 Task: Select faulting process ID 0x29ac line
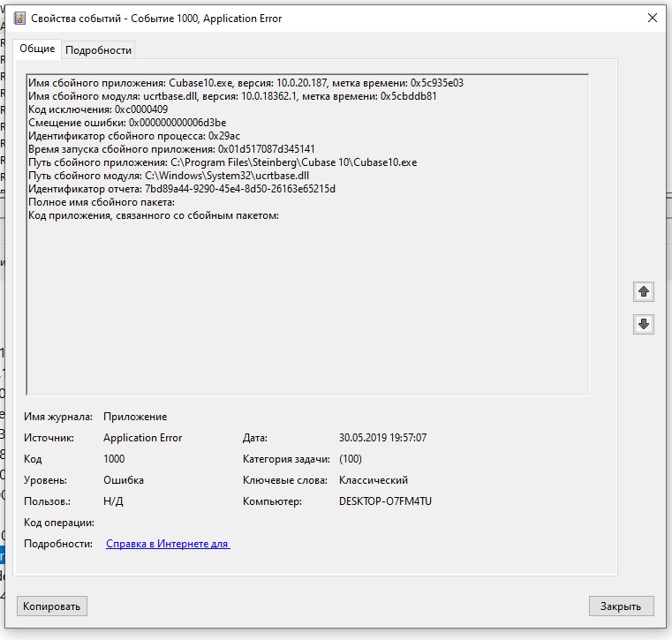tap(134, 136)
